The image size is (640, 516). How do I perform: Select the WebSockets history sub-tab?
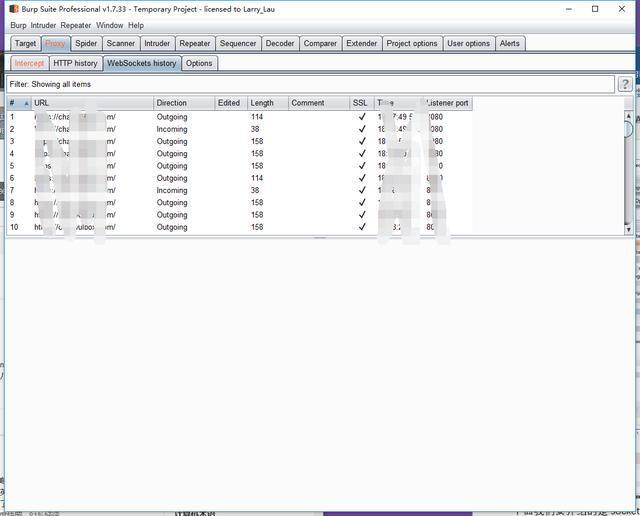click(142, 63)
